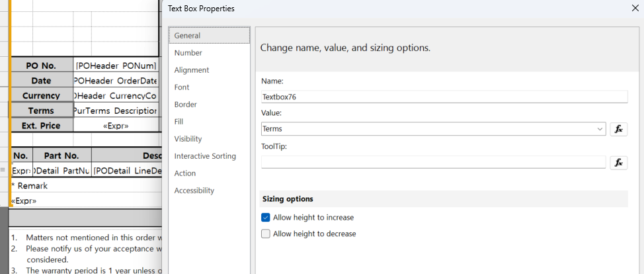This screenshot has height=274, width=644.
Task: Open Interactive Sorting properties page
Action: point(204,156)
